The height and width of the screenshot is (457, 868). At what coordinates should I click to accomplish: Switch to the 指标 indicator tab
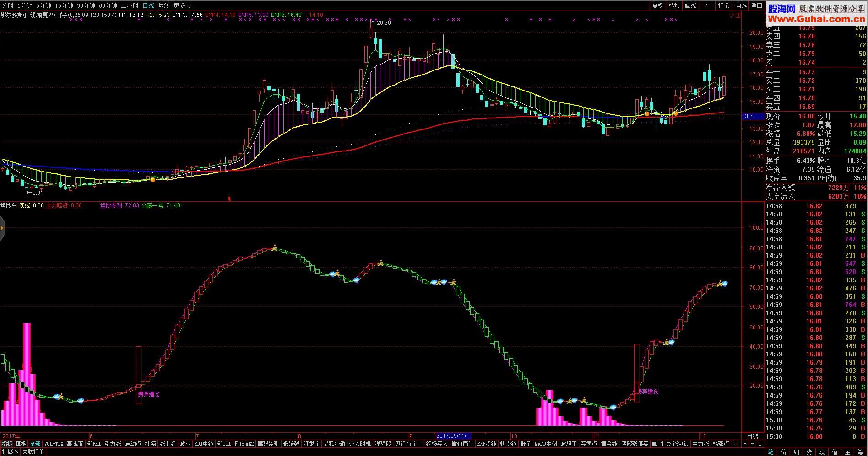point(7,444)
